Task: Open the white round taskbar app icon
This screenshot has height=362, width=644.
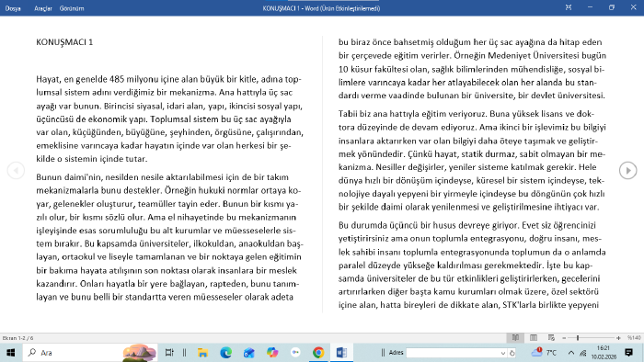Action: click(295, 352)
